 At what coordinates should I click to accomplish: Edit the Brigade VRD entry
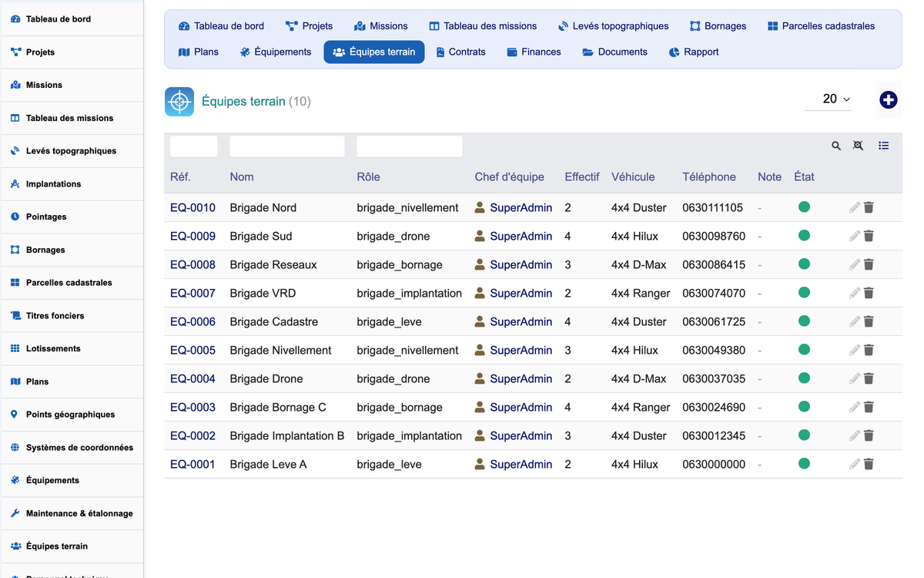click(855, 293)
